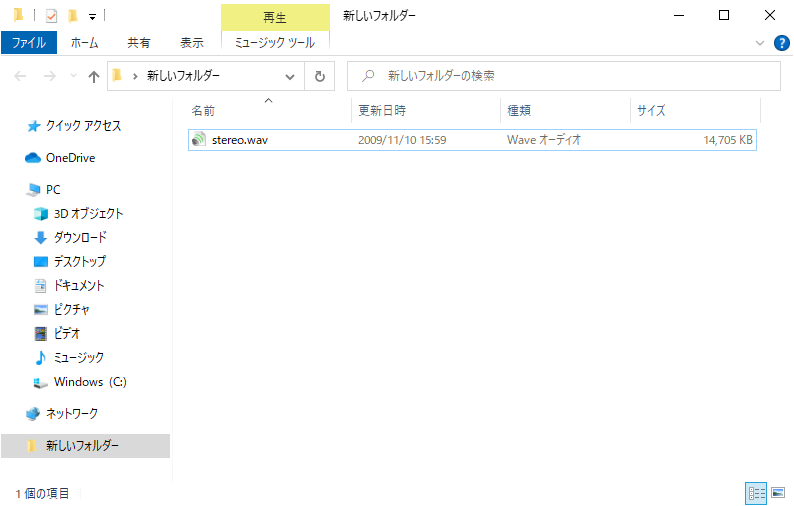Click the Wave オーディオ type cell
Image resolution: width=794 pixels, height=506 pixels.
coord(544,140)
